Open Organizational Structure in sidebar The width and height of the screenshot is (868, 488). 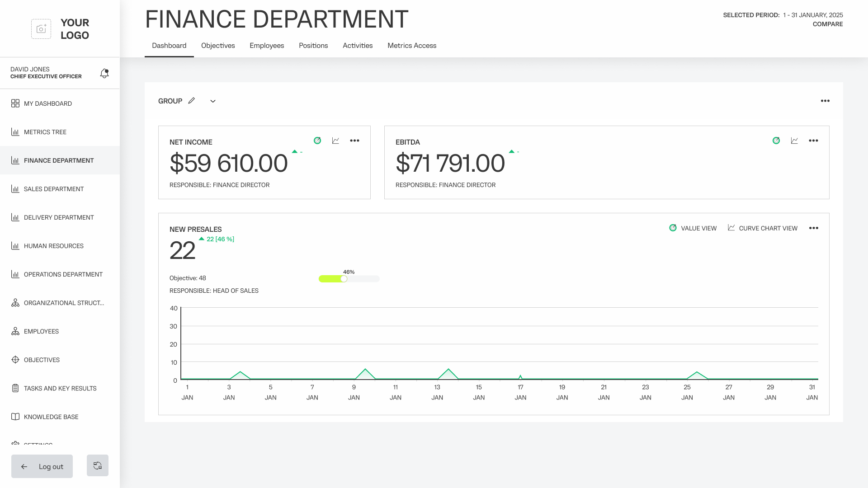tap(64, 303)
